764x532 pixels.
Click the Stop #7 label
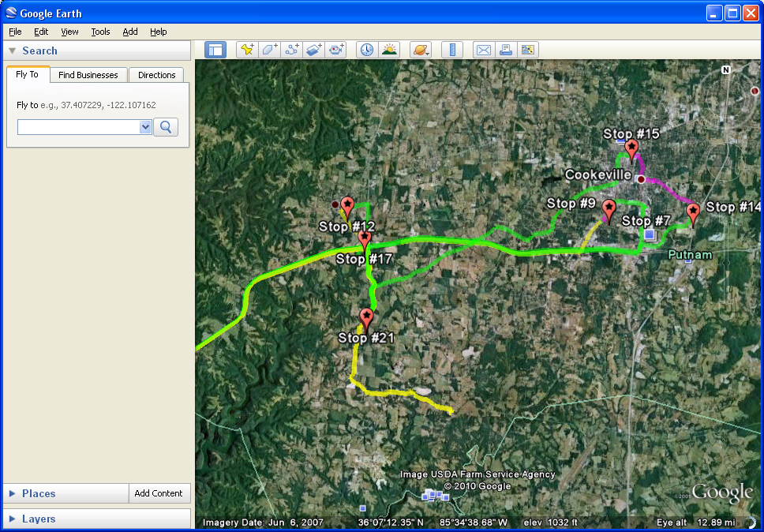pos(646,221)
